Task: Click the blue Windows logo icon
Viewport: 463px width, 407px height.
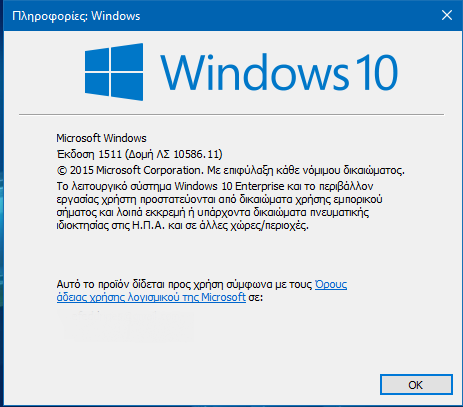Action: 114,72
